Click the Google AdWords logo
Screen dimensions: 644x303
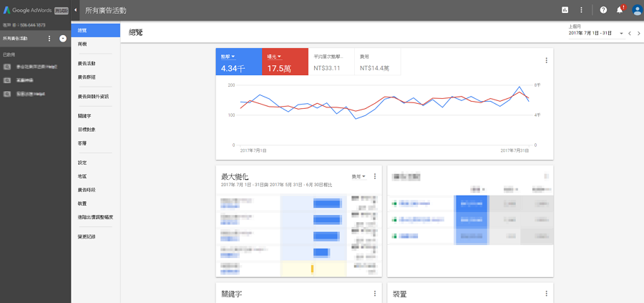click(x=27, y=10)
